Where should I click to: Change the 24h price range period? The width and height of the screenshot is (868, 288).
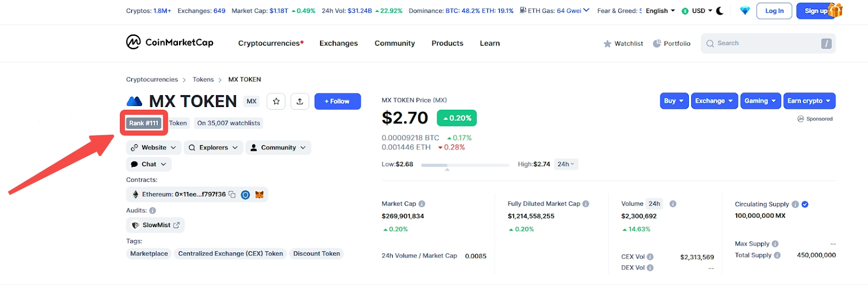tap(566, 164)
